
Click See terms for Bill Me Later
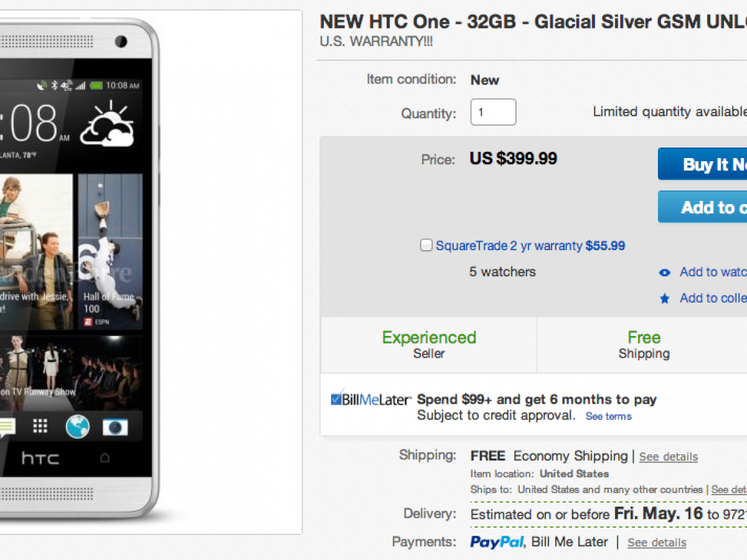[x=608, y=417]
